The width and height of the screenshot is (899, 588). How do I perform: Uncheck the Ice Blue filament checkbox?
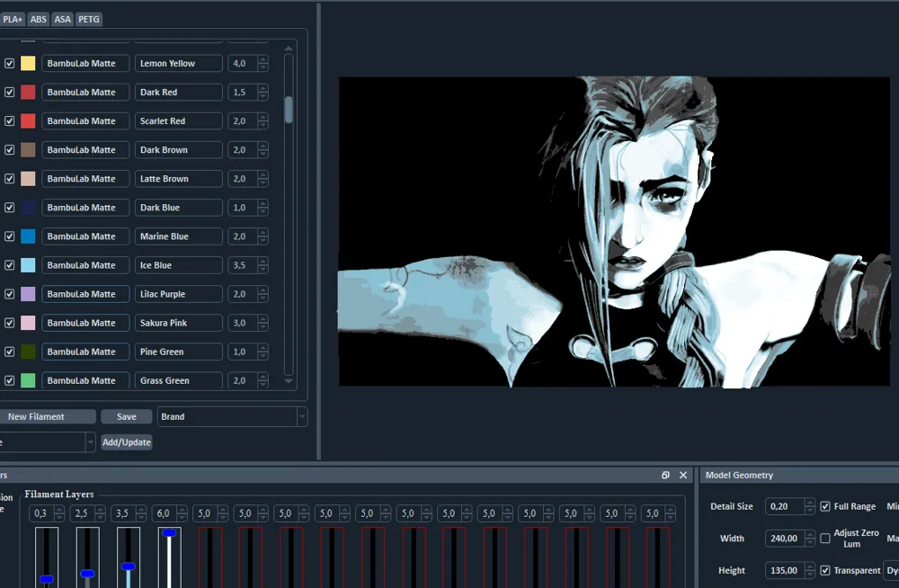[10, 265]
